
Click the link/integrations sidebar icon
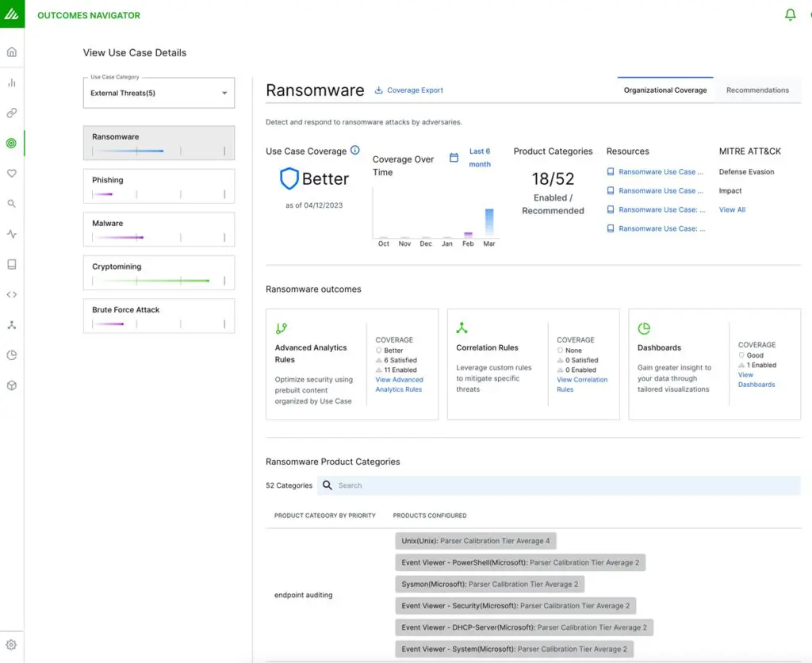click(11, 113)
